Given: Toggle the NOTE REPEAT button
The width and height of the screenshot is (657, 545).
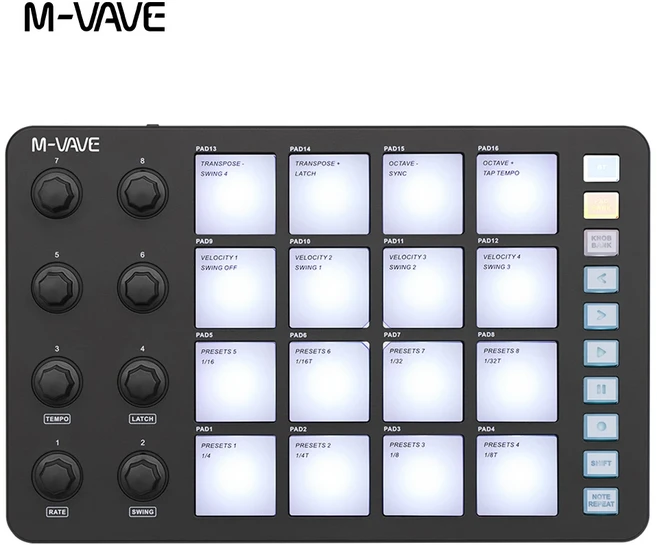Looking at the screenshot, I should pos(601,501).
